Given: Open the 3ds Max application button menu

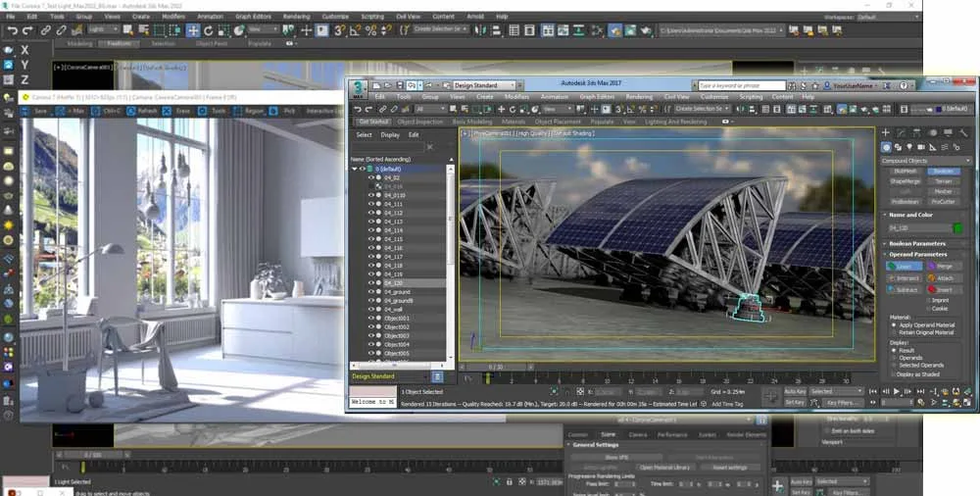Looking at the screenshot, I should [358, 88].
